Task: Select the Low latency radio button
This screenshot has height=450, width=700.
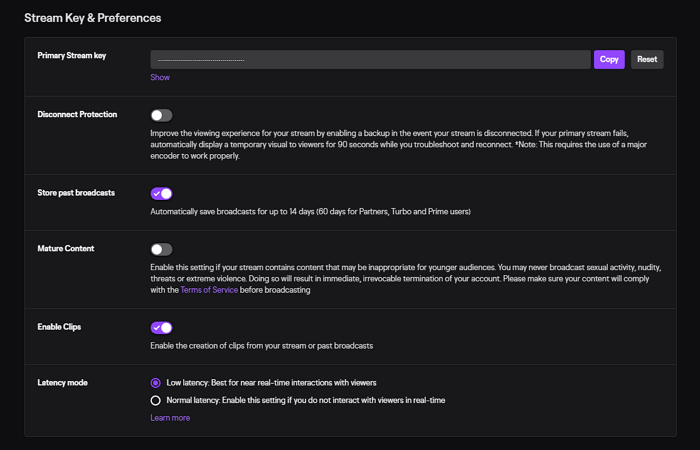Action: point(155,382)
